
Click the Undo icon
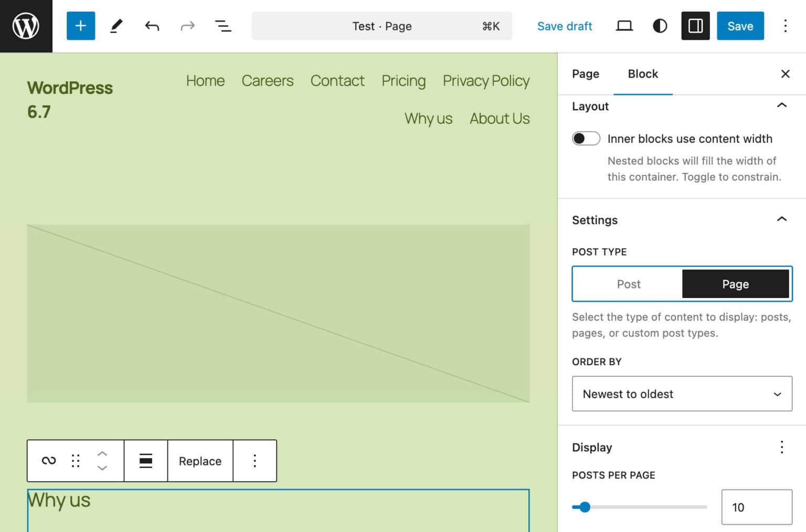point(152,26)
